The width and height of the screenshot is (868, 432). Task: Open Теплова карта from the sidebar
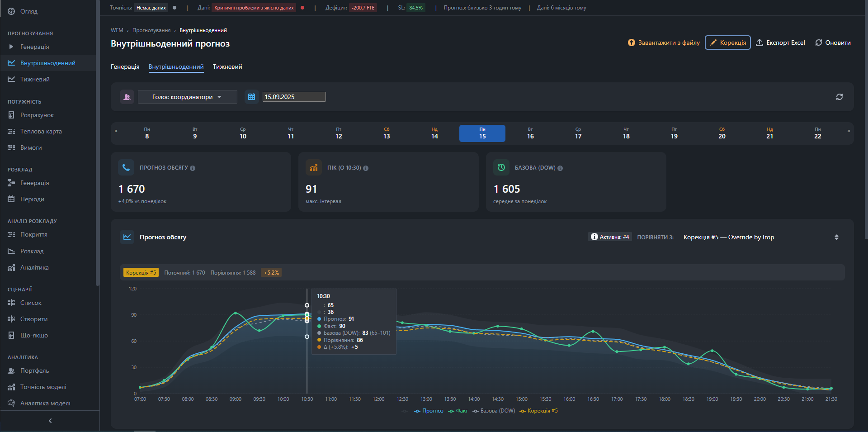pyautogui.click(x=41, y=131)
